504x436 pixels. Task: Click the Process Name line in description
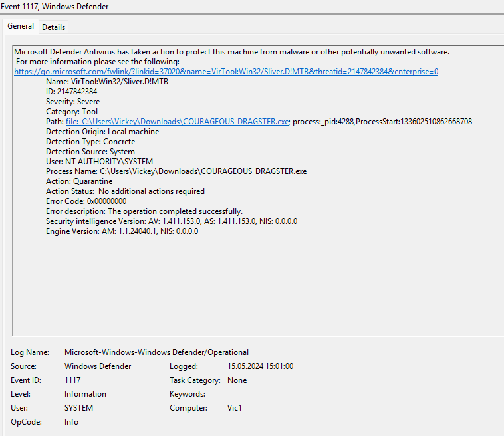(x=176, y=171)
